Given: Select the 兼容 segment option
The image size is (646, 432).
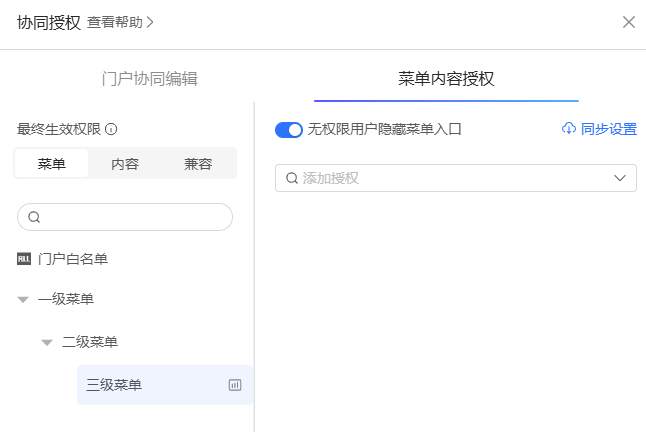Looking at the screenshot, I should 198,164.
